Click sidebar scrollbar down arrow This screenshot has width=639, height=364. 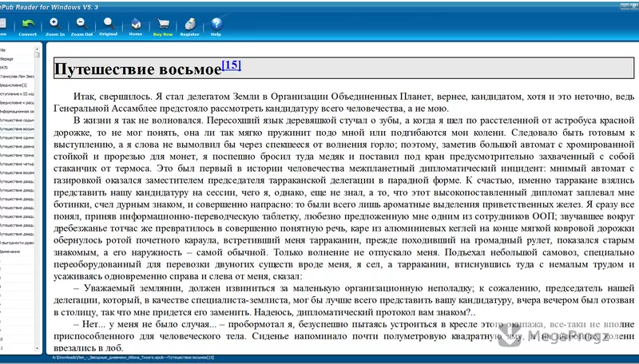point(37,349)
